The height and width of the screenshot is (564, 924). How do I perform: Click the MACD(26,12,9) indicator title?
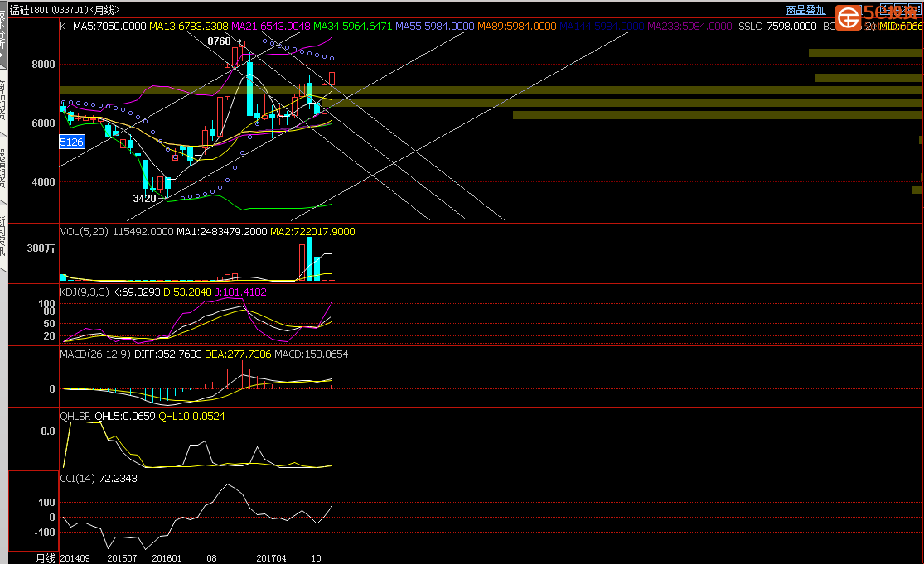(x=95, y=354)
